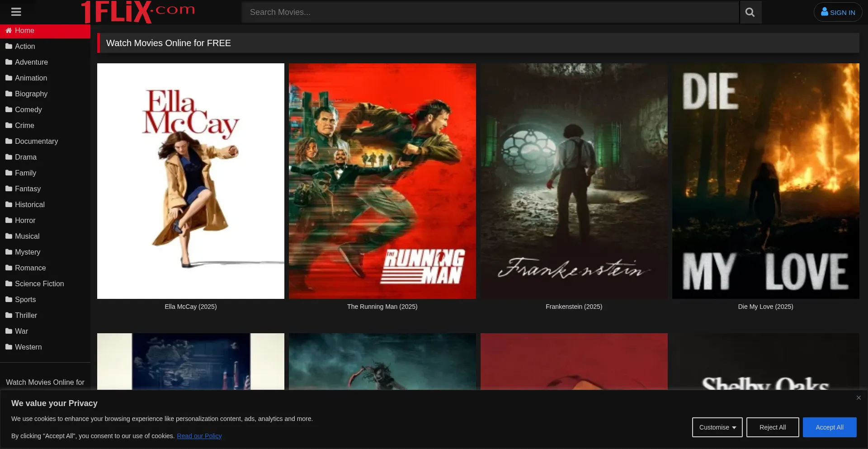Open the Western category
868x449 pixels.
(x=45, y=347)
